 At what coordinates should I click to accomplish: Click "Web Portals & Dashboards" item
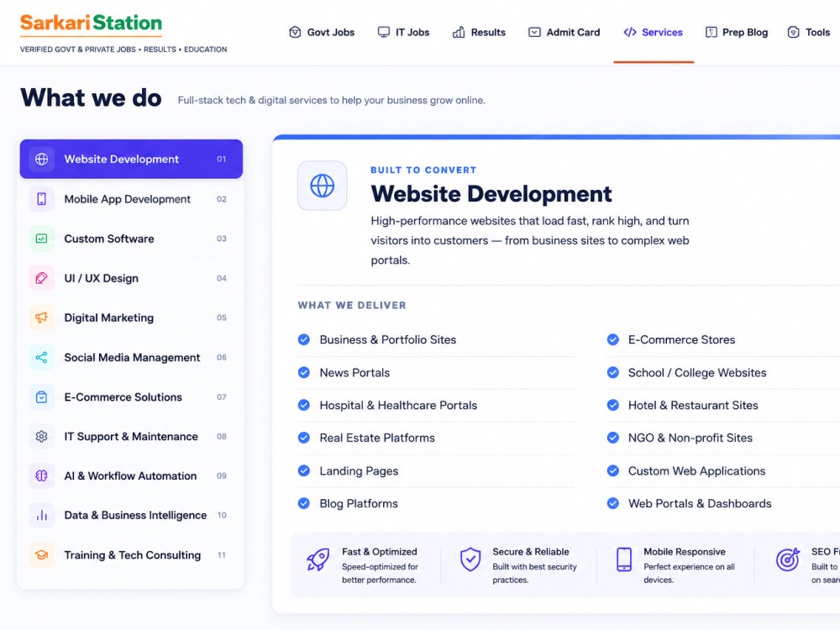[x=700, y=503]
